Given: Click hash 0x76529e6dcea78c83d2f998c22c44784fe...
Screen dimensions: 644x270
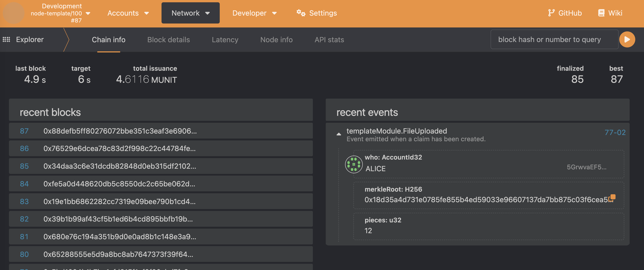Looking at the screenshot, I should click(120, 148).
